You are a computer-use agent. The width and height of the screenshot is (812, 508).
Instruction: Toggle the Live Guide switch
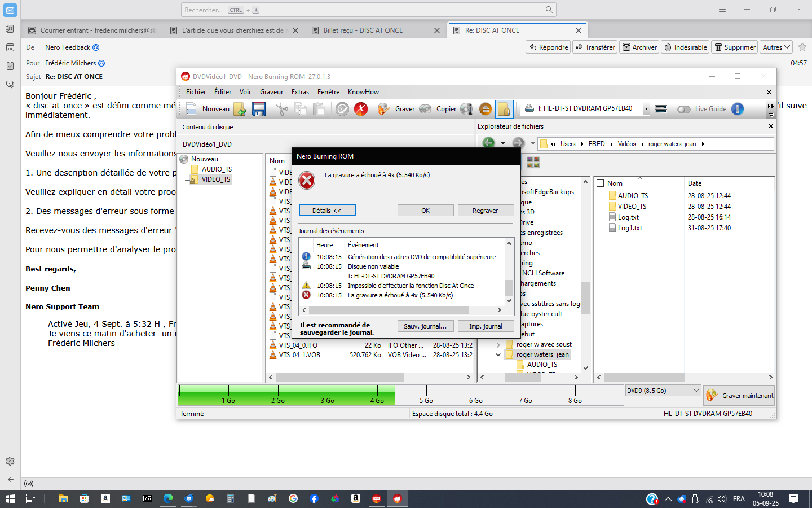(684, 109)
